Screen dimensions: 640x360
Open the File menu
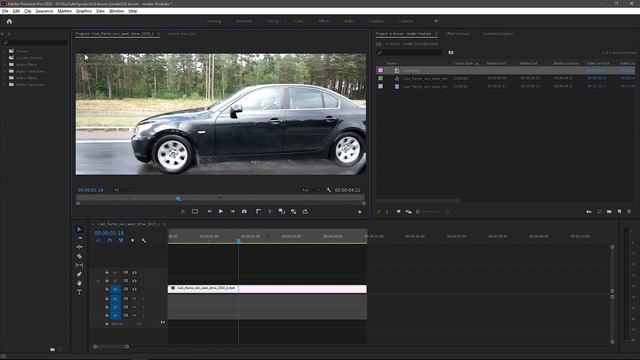click(x=5, y=11)
